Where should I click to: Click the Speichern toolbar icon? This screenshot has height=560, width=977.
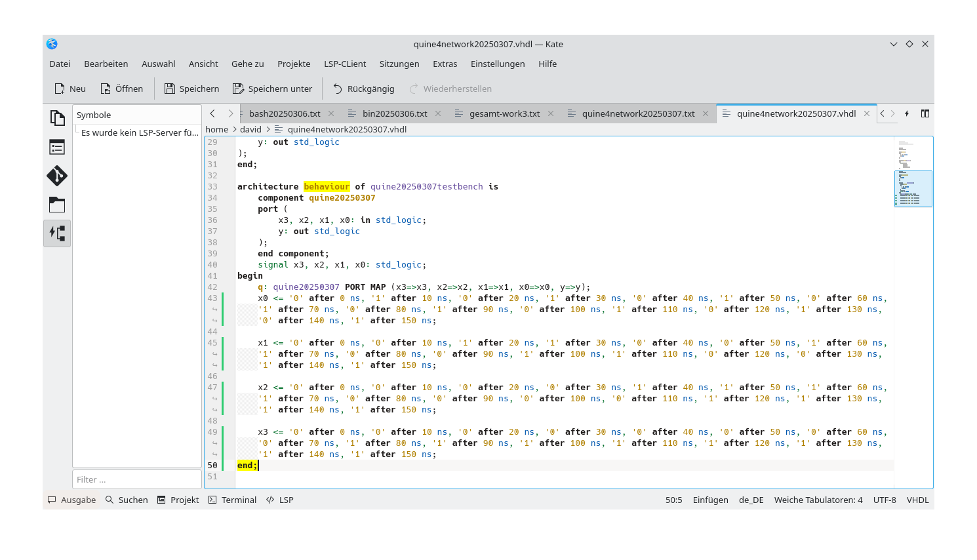tap(191, 88)
